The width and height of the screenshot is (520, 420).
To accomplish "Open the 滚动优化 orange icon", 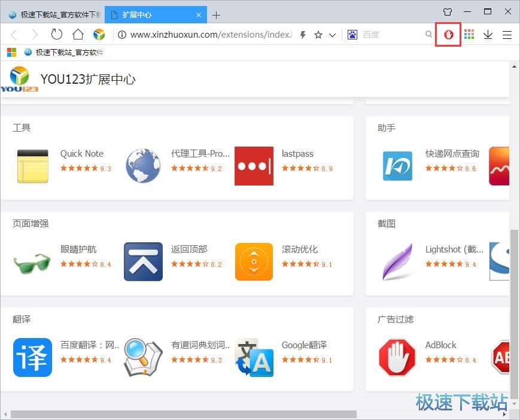I will [254, 261].
